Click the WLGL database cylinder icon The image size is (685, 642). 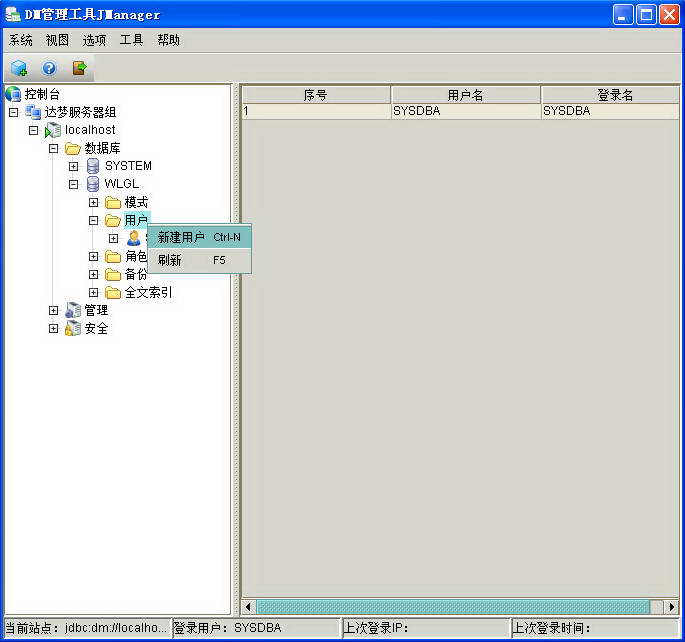93,184
